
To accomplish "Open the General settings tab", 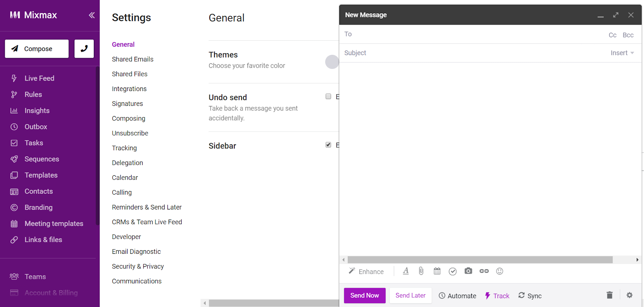I will pyautogui.click(x=123, y=44).
